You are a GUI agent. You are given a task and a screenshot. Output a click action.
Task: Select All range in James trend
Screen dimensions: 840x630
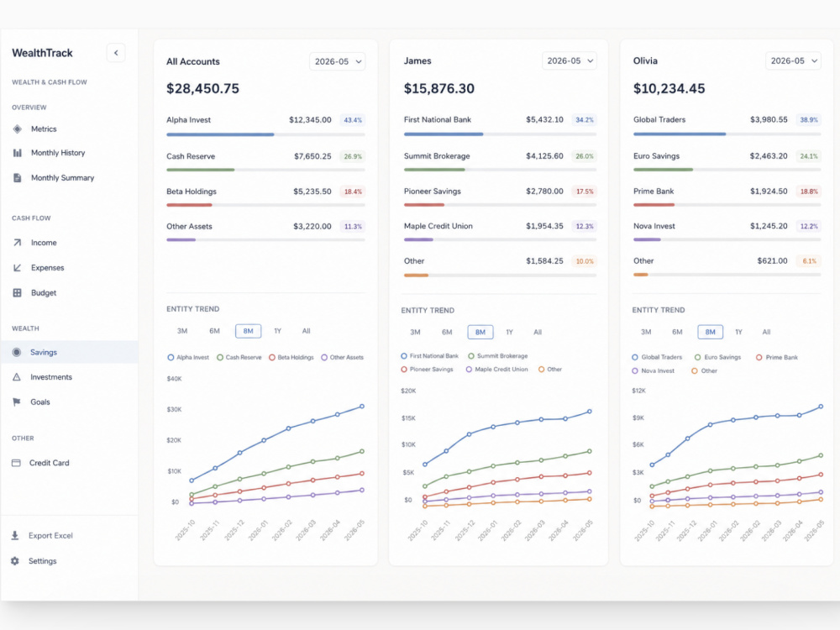click(x=538, y=332)
